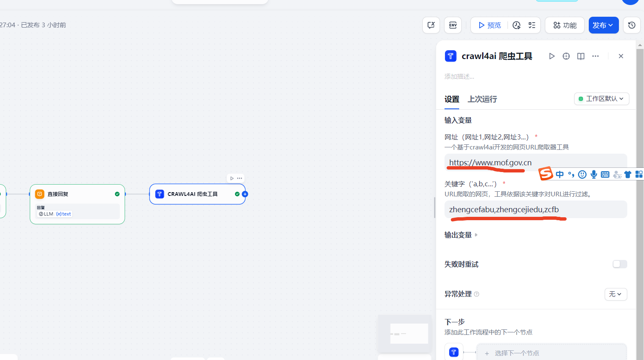Run this step with the play icon in panel

click(x=552, y=56)
